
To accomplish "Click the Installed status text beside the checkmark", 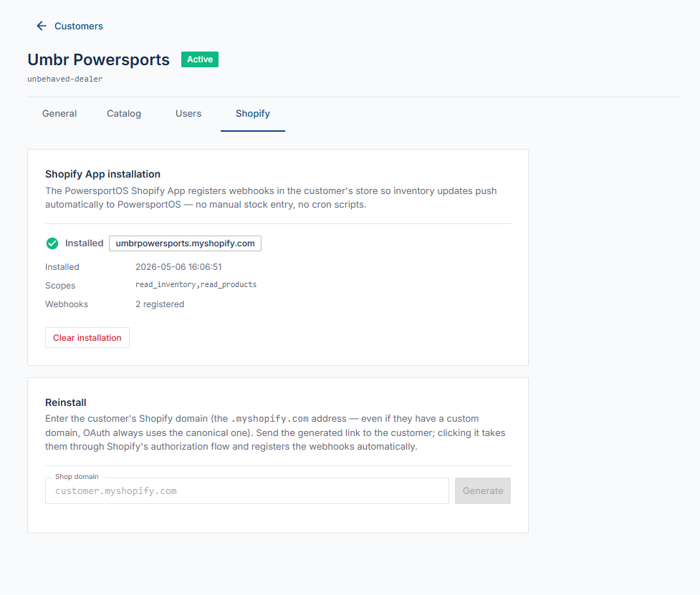I will 84,243.
